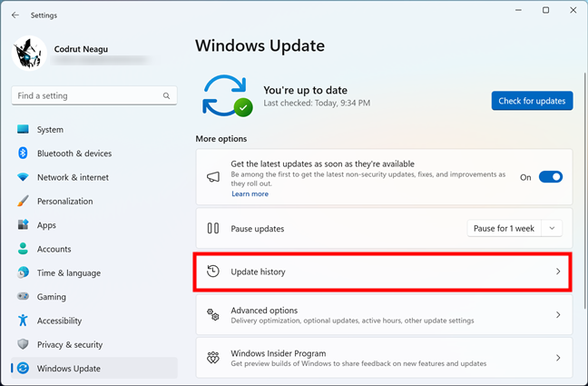
Task: Click the Wi-Fi network icon in sidebar
Action: (23, 177)
